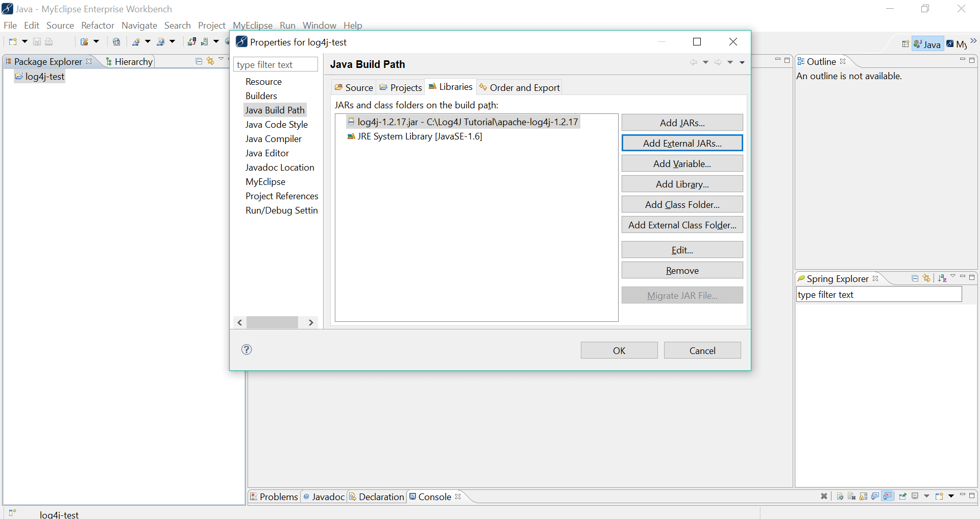
Task: Select Javadoc Location properties page
Action: (x=280, y=168)
